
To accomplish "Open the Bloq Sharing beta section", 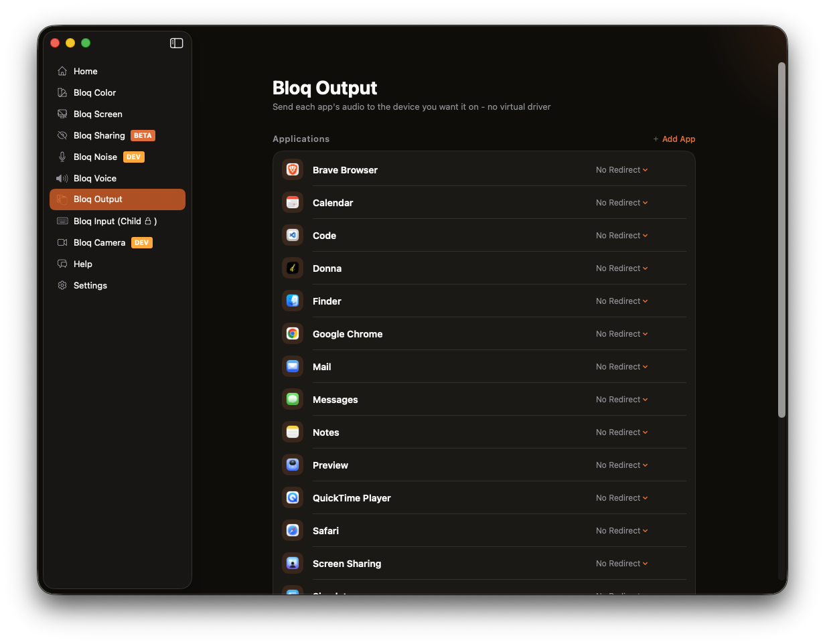I will (117, 135).
